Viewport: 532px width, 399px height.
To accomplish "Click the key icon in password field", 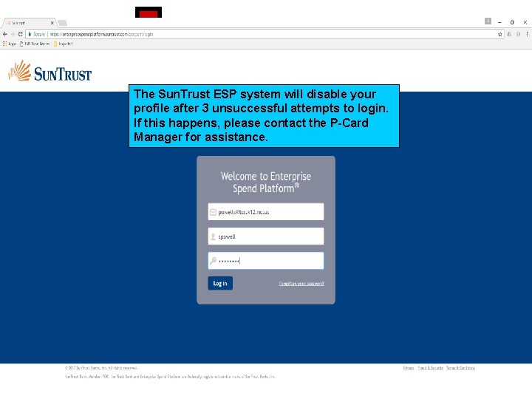I will (213, 261).
